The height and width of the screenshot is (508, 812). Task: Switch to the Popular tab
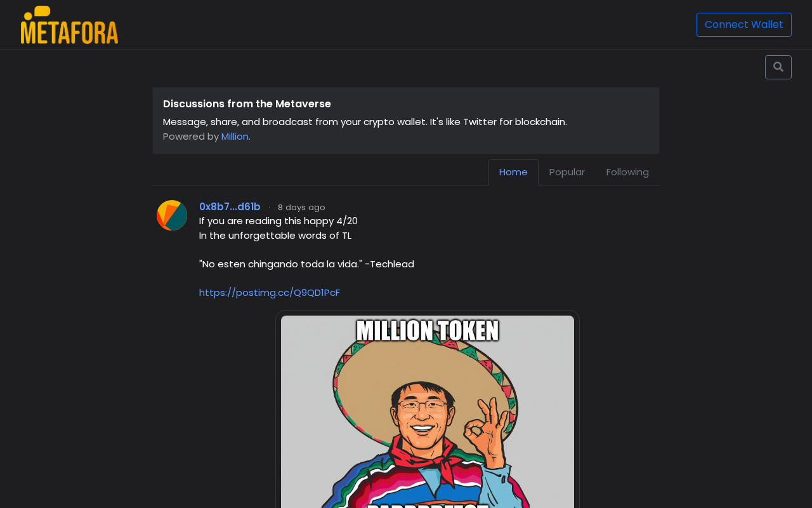click(566, 172)
